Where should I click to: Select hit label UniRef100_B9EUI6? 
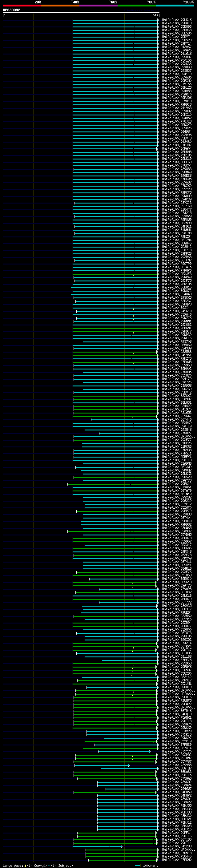point(177,697)
